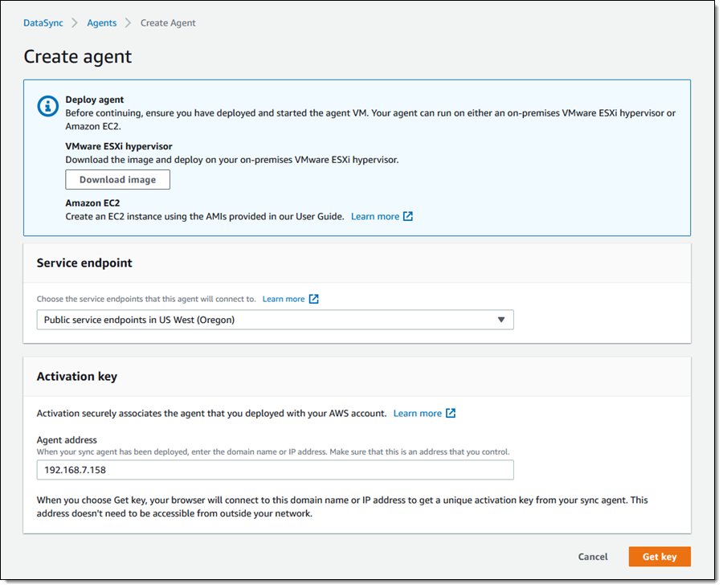
Task: Click the Agent address field label
Action: pyautogui.click(x=67, y=440)
